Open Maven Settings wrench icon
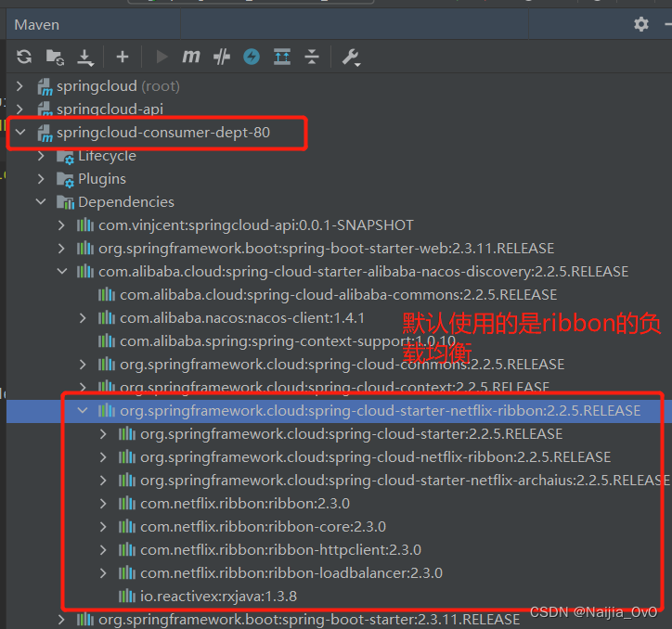 pos(351,58)
